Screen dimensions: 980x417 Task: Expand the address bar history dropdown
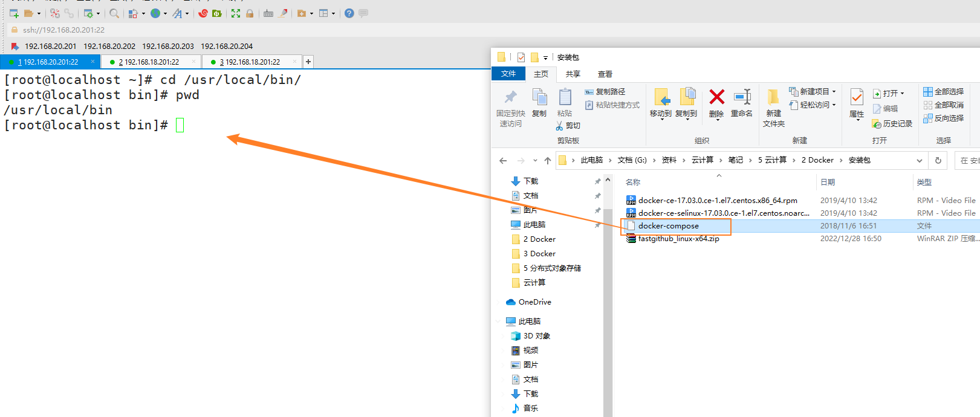920,160
